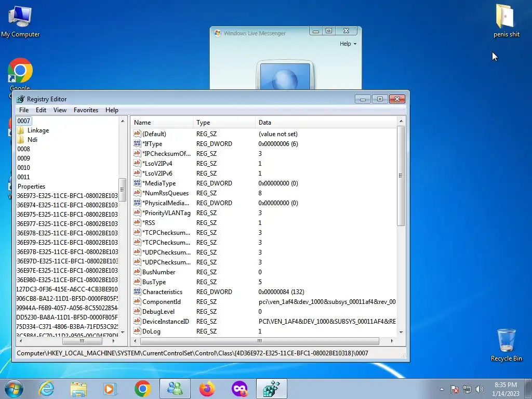Click the tree pane horizontal scrollbar thumb
The image size is (532, 399).
coord(82,341)
